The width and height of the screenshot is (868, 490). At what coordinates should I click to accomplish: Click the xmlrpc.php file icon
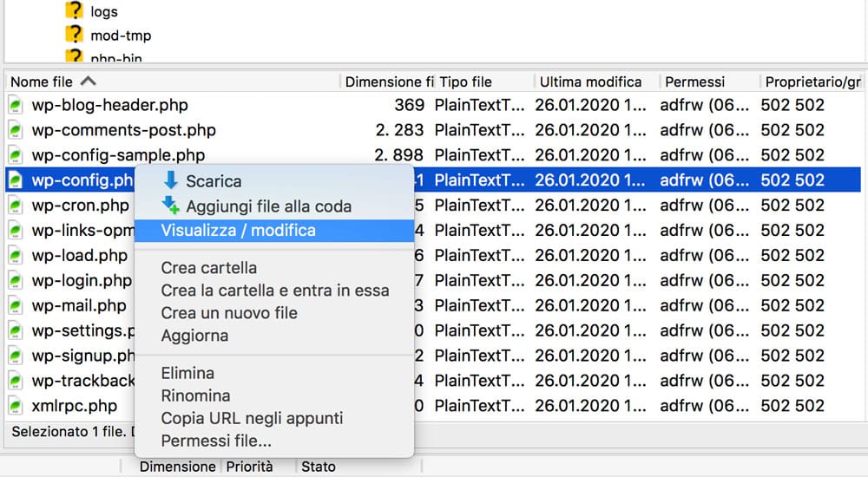pos(16,406)
